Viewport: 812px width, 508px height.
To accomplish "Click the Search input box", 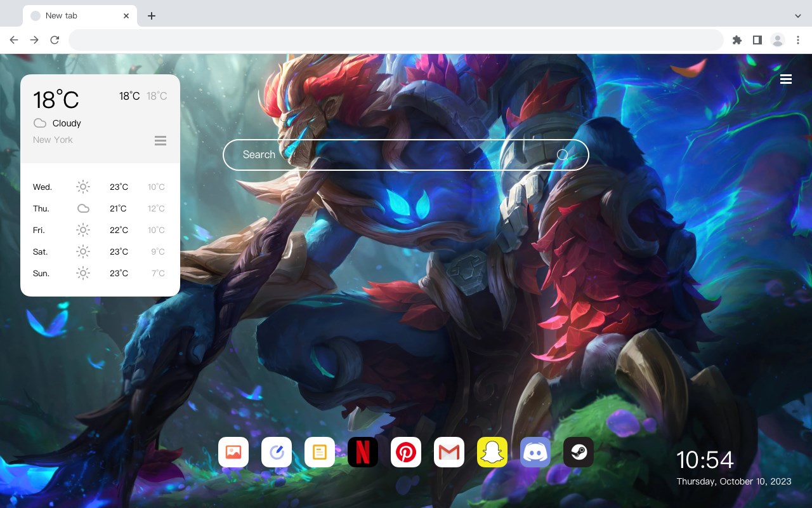I will tap(406, 155).
